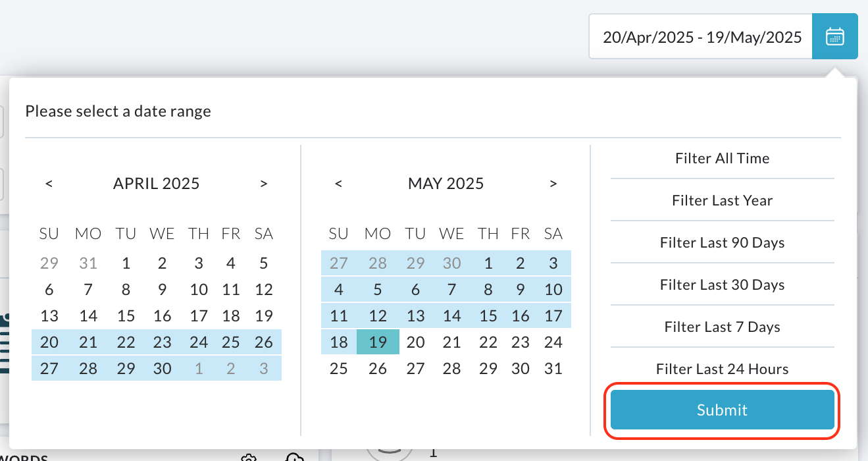Choose greyed 27 in the May grid
The image size is (868, 461).
[x=339, y=263]
